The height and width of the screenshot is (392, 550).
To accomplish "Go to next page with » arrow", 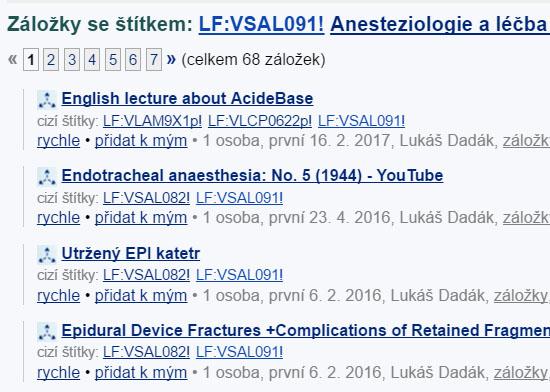I will tap(171, 59).
